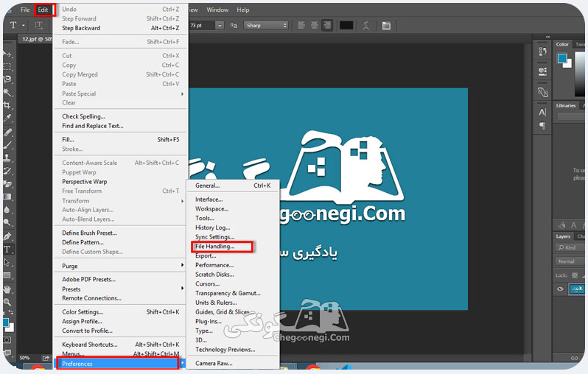Select the Magic Wand tool
The image size is (588, 374).
click(7, 92)
